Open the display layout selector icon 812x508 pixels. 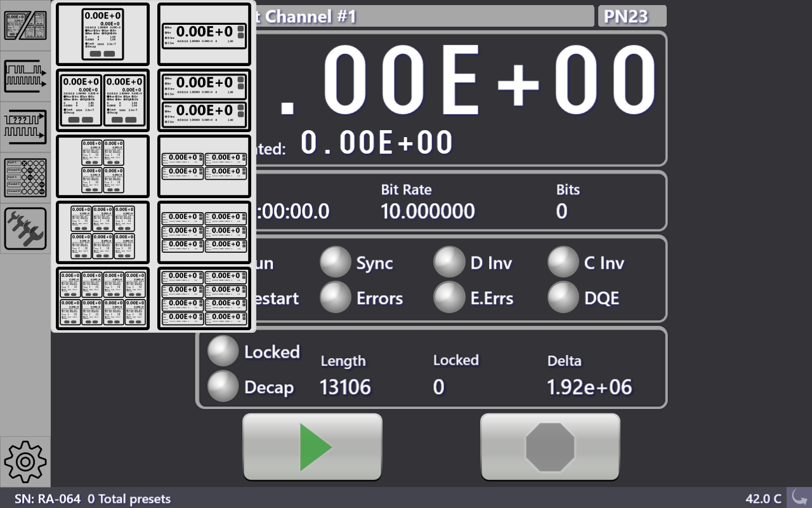tap(25, 25)
